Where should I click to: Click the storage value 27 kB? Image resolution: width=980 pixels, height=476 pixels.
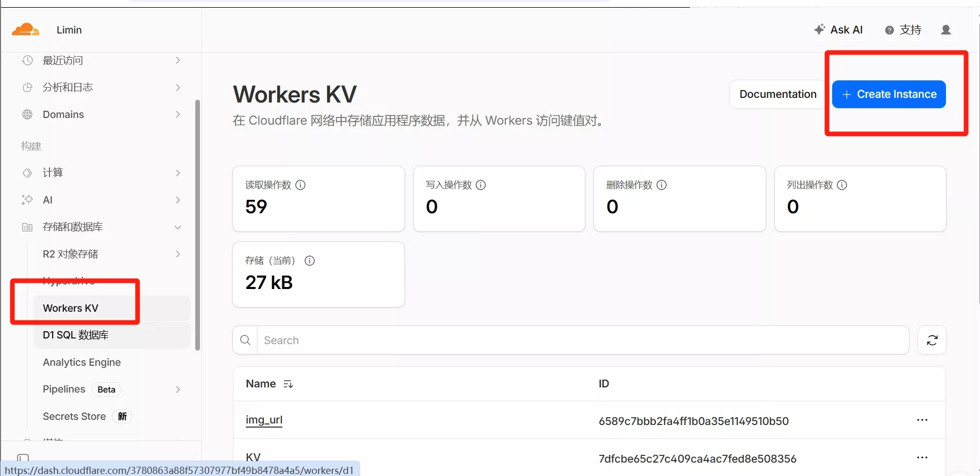click(269, 282)
